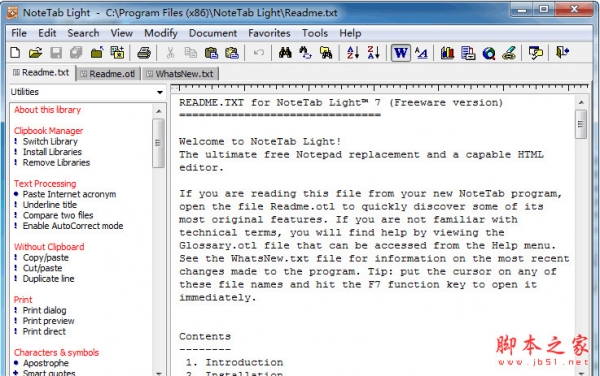Image resolution: width=600 pixels, height=376 pixels.
Task: Sort lines ascending A-Z icon
Action: 353,52
